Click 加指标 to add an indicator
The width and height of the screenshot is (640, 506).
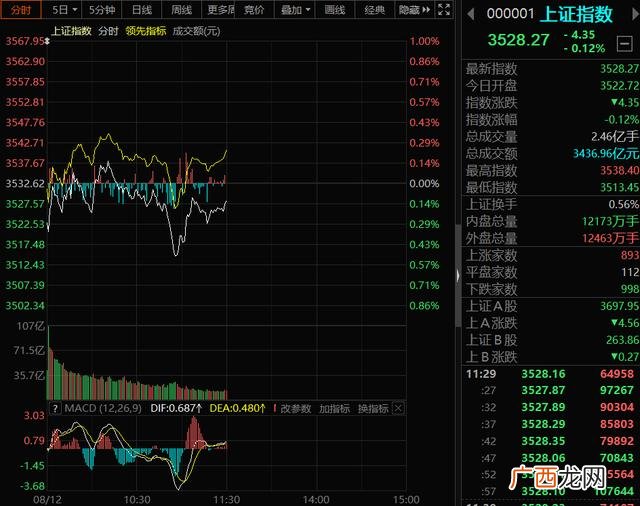pyautogui.click(x=334, y=408)
